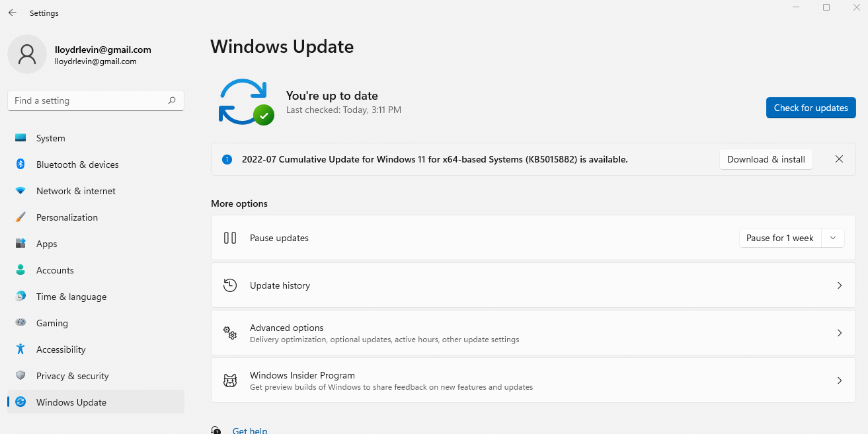Open Accessibility settings
The height and width of the screenshot is (434, 868).
(61, 349)
